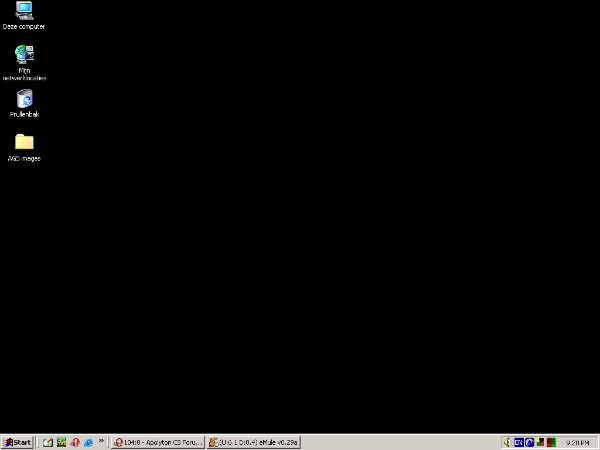600x450 pixels.
Task: Open the volume speaker tray icon
Action: [x=507, y=442]
